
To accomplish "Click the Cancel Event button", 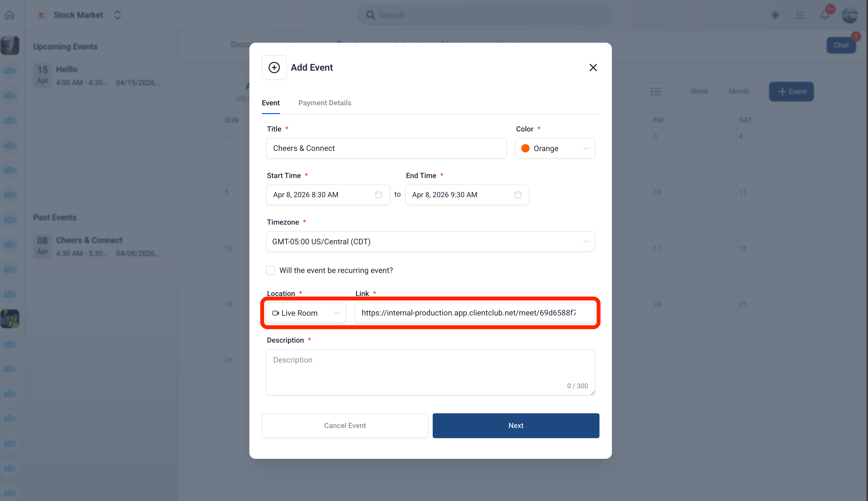I will tap(345, 426).
